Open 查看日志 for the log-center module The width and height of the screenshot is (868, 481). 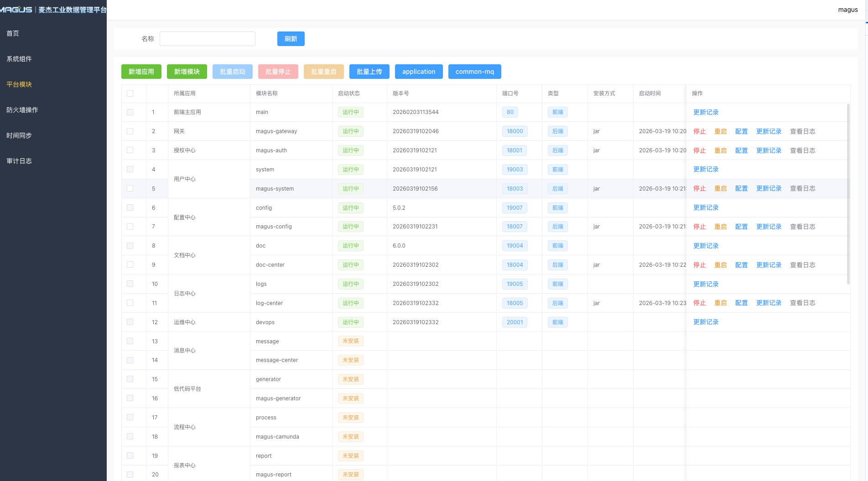(802, 303)
